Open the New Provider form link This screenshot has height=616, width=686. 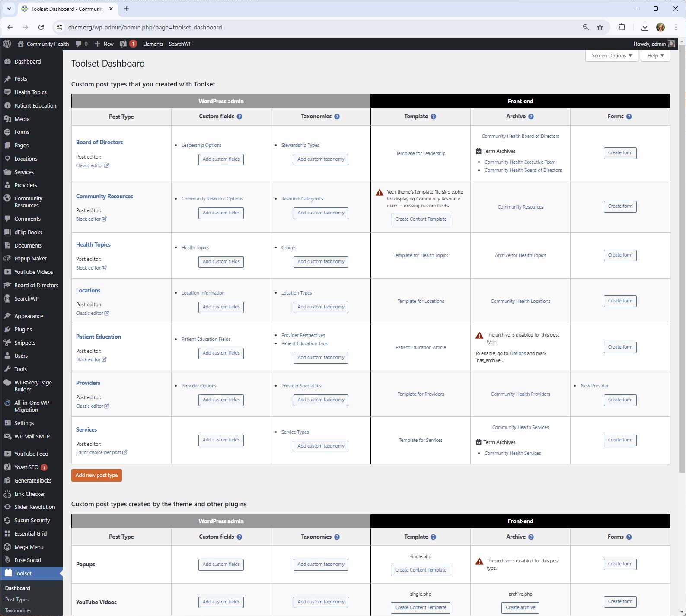point(594,386)
